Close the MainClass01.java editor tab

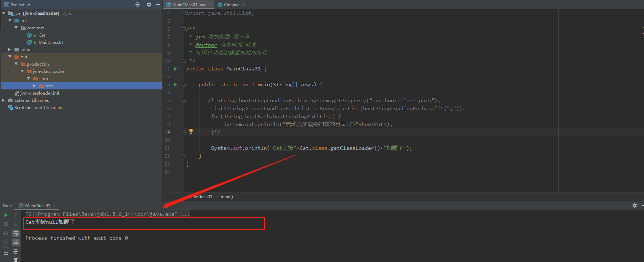[210, 4]
